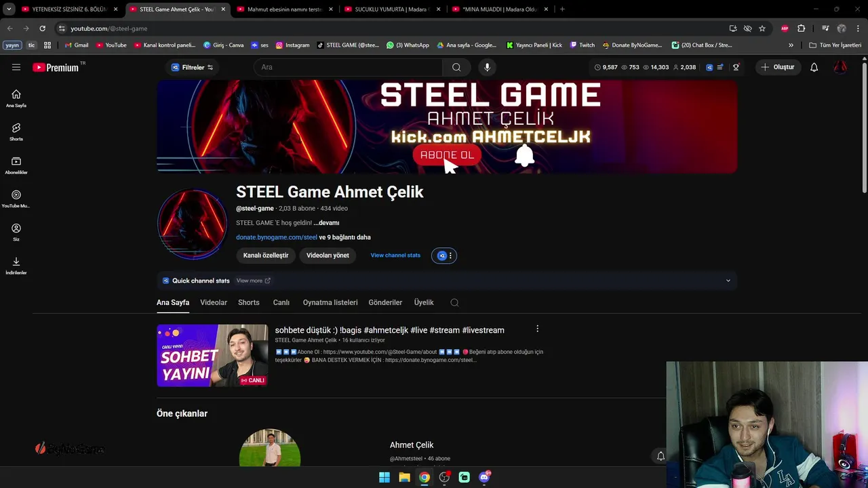This screenshot has width=868, height=488.
Task: Show more bookmarks with the chevron
Action: tap(791, 45)
